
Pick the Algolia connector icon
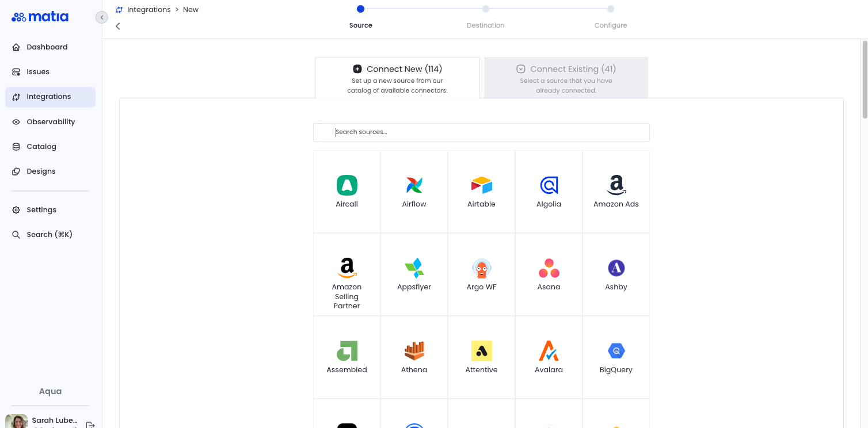549,185
